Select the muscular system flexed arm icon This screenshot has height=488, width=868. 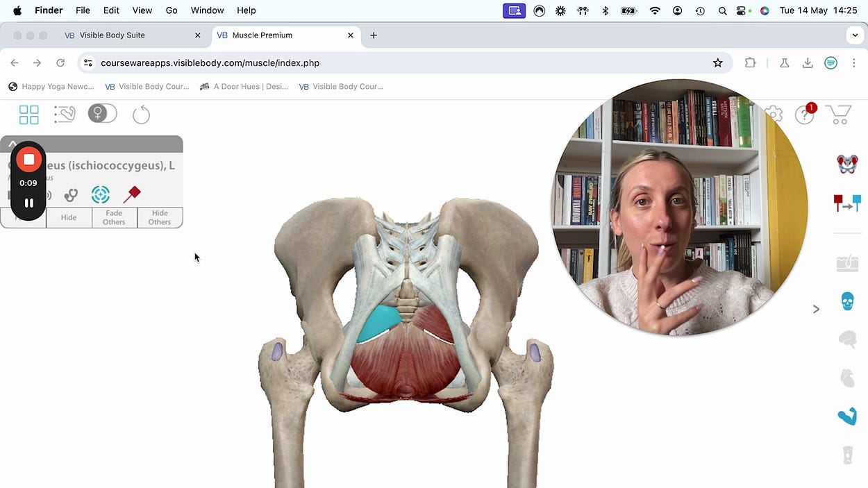click(847, 416)
